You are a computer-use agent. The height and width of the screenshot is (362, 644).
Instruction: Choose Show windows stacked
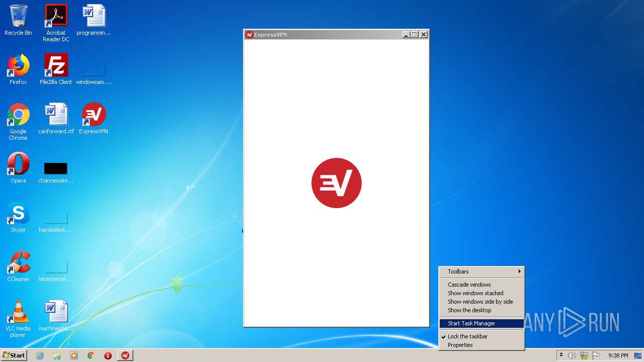pos(481,293)
